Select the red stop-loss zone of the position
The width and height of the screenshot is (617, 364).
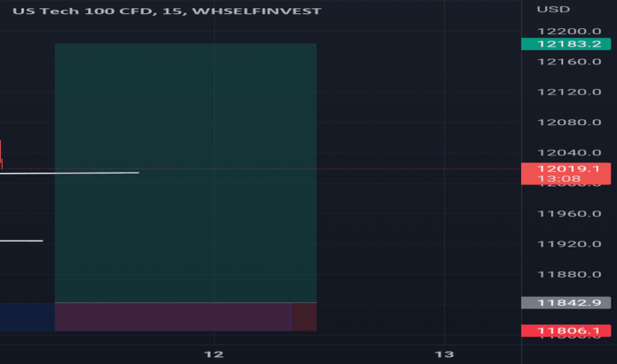(x=172, y=316)
